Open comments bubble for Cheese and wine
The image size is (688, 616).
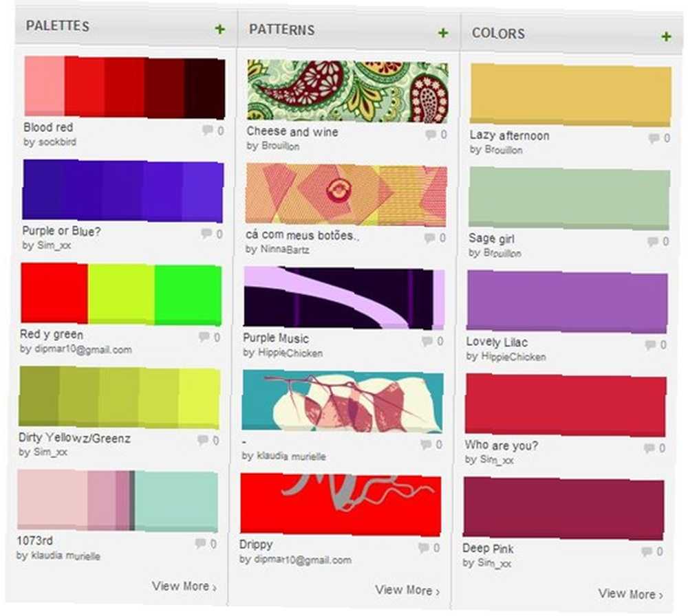(431, 134)
